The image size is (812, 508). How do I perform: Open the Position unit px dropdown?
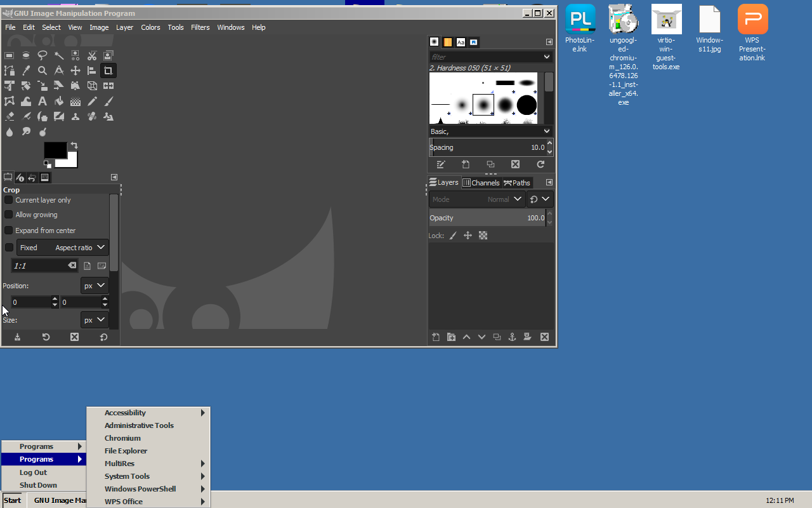pyautogui.click(x=94, y=286)
